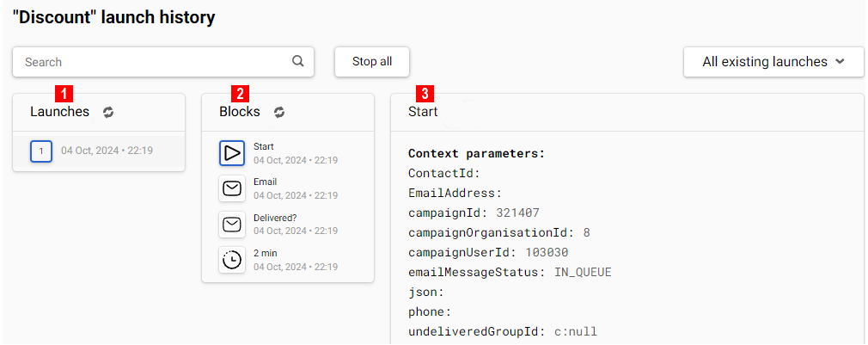Select the Start block play icon

(x=232, y=153)
